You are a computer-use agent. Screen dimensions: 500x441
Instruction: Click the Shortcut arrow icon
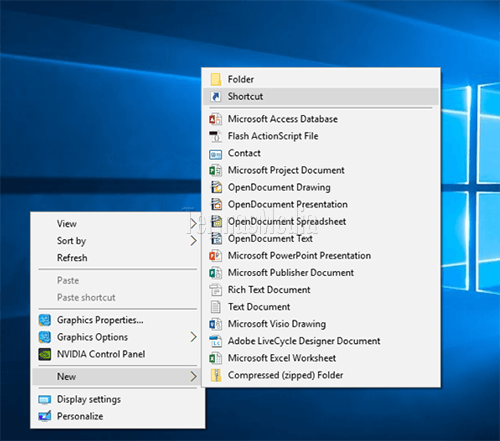(x=216, y=97)
